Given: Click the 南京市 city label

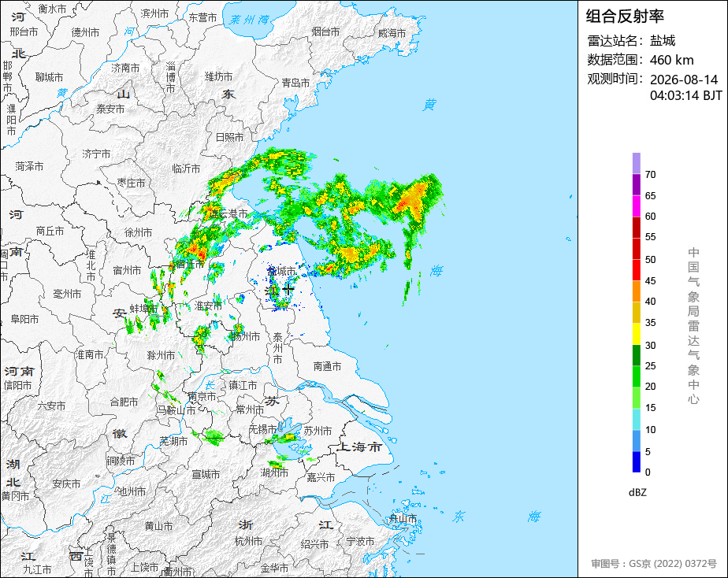Looking at the screenshot, I should point(202,396).
